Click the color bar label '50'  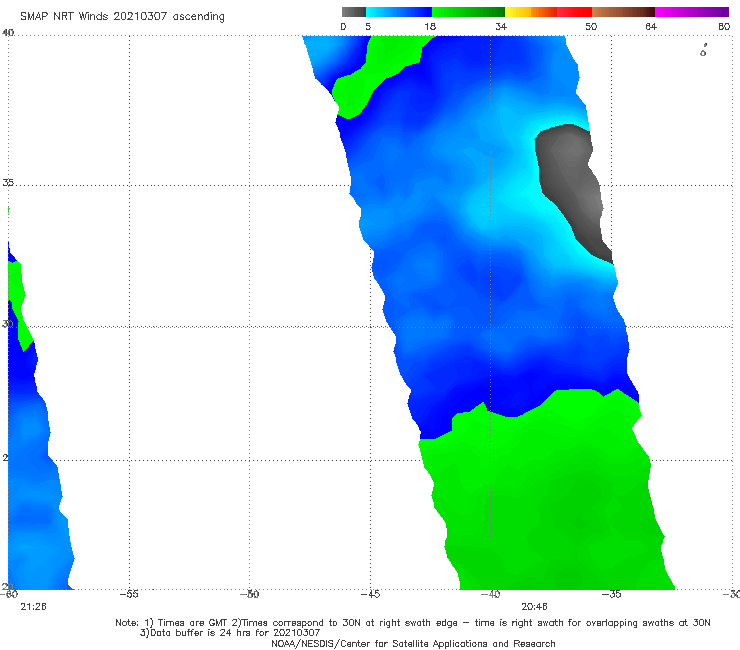(591, 26)
